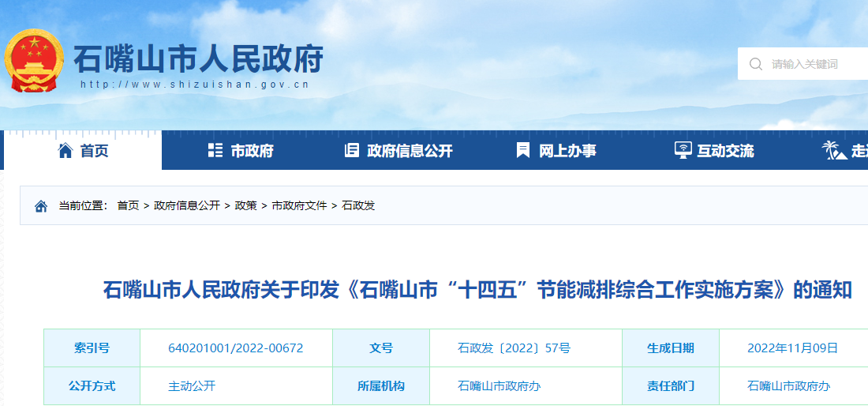Click the monitor icon beside 互动交流
The width and height of the screenshot is (868, 406).
coord(683,150)
